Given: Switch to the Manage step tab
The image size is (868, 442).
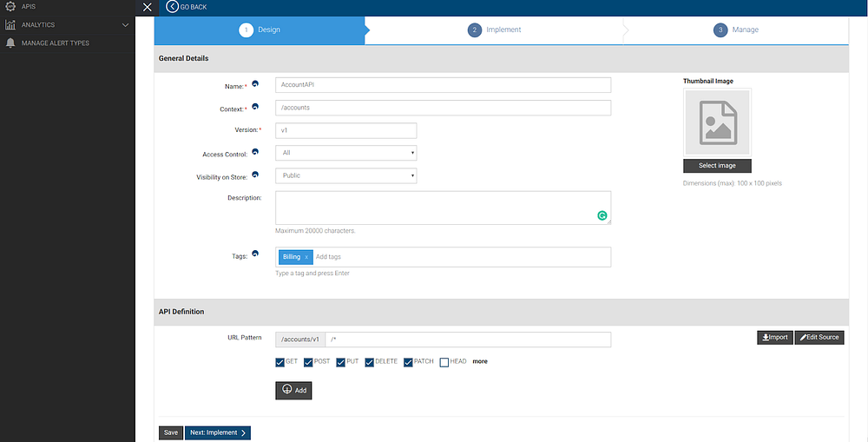Looking at the screenshot, I should [736, 30].
